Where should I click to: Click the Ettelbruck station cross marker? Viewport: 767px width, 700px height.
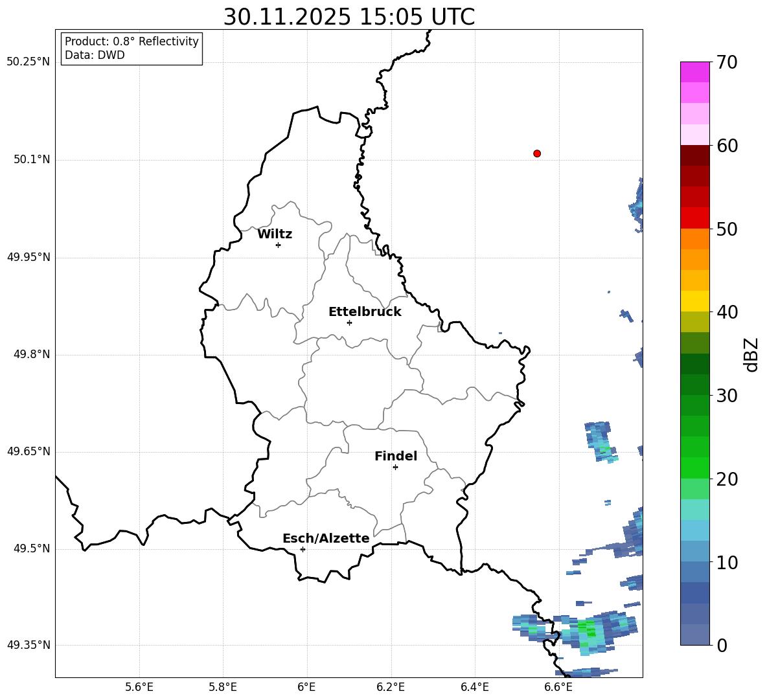pos(349,322)
